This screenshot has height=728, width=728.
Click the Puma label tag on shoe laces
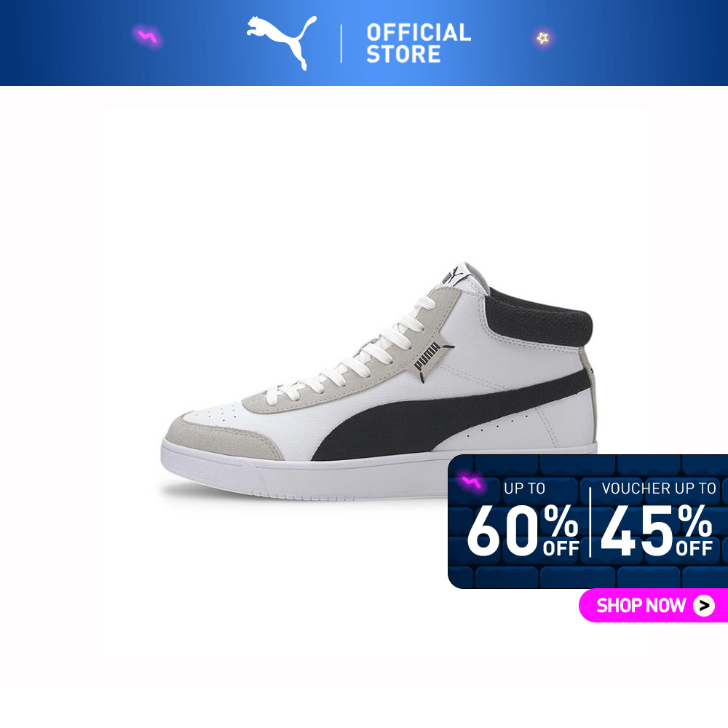click(428, 356)
